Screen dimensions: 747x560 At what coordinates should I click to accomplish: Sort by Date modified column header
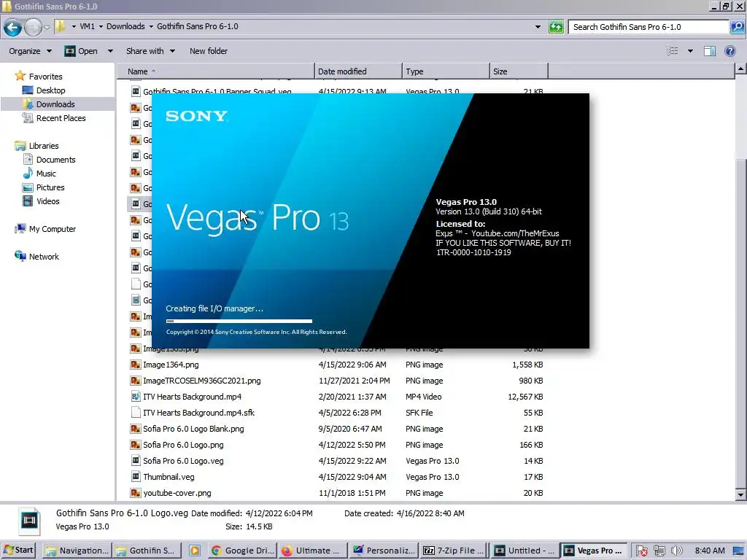click(358, 71)
